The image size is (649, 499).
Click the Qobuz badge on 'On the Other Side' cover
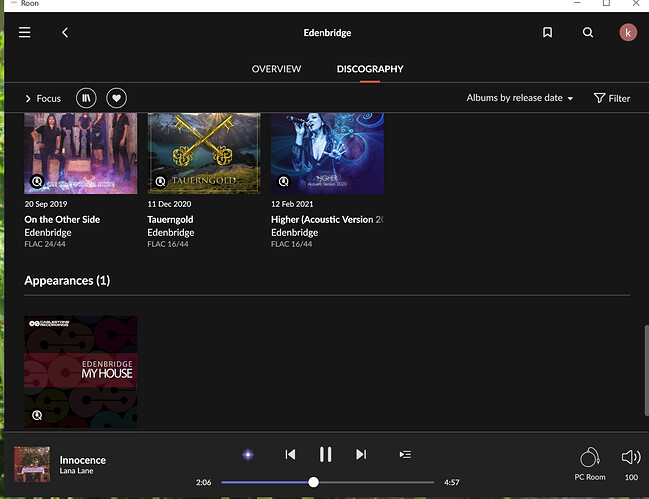(x=37, y=181)
